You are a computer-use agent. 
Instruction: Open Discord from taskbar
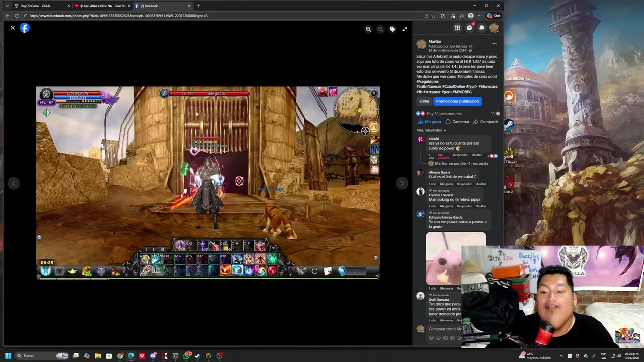(153, 356)
